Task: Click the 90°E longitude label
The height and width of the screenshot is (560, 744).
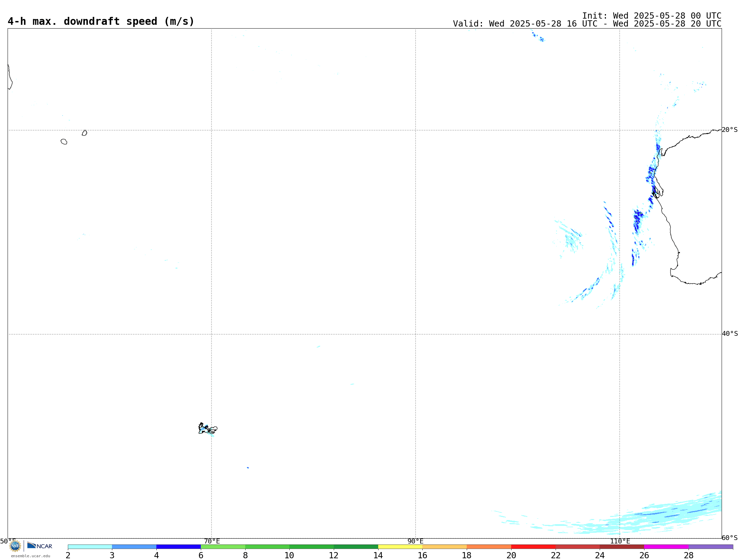Action: (415, 541)
